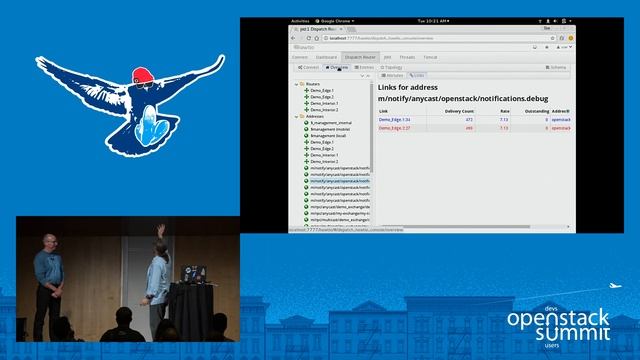Switch to the Topology sub-tab
Viewport: 640px width, 360px height.
pyautogui.click(x=391, y=67)
